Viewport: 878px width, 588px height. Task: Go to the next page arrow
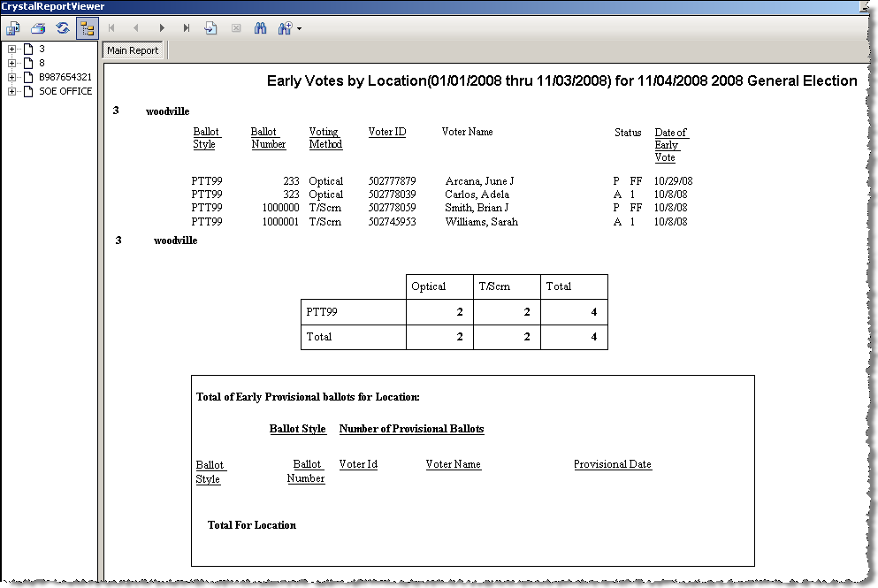[161, 28]
